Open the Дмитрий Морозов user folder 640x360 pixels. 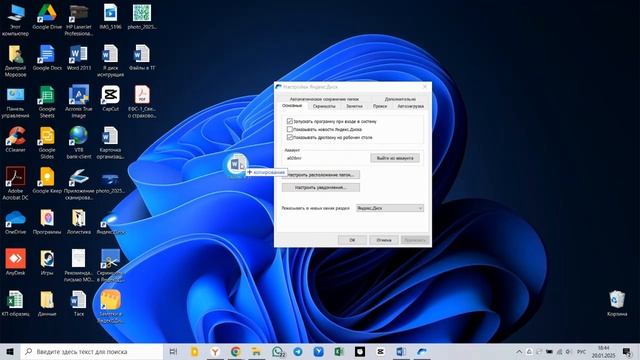15,61
